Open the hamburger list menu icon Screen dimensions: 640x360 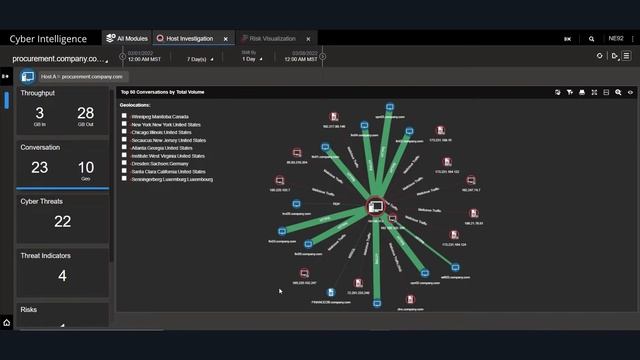point(627,56)
